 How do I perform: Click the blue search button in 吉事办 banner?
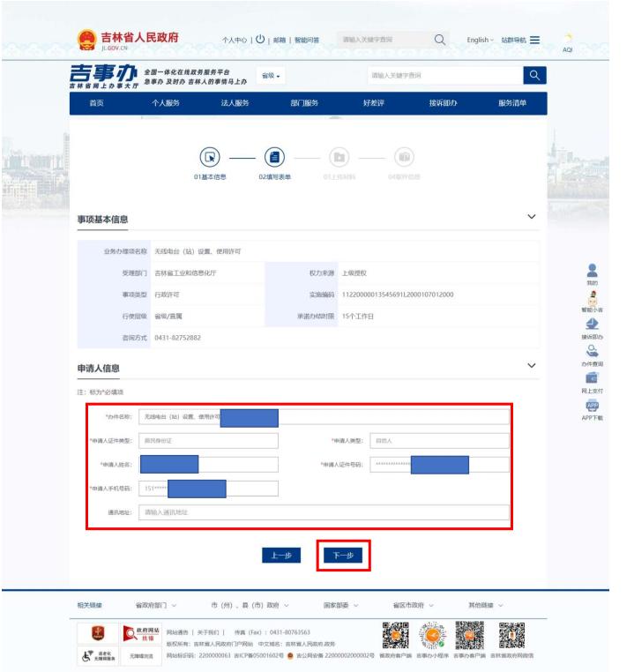532,77
